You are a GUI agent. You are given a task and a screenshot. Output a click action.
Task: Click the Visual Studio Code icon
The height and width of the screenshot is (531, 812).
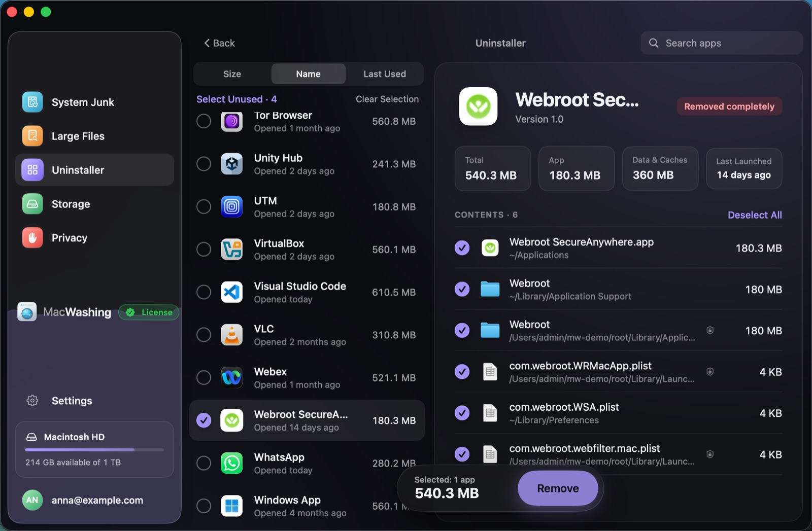click(232, 292)
